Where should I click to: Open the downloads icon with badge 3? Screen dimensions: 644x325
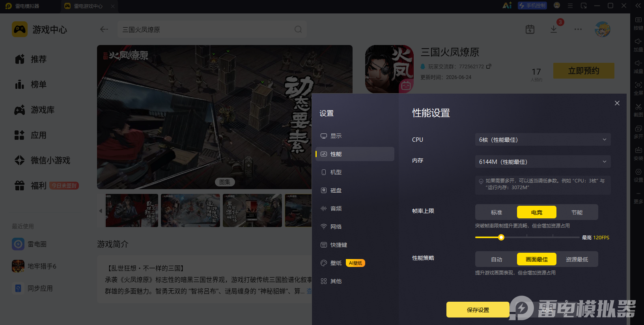554,29
